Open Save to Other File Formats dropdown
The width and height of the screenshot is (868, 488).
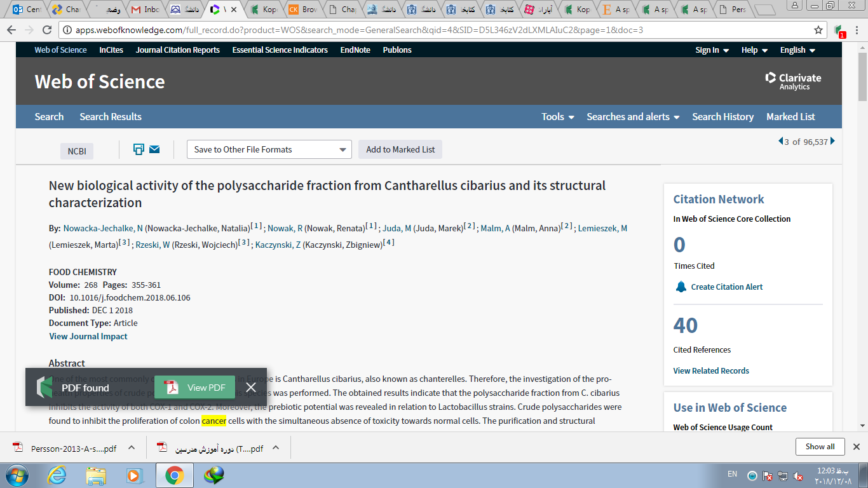click(269, 149)
